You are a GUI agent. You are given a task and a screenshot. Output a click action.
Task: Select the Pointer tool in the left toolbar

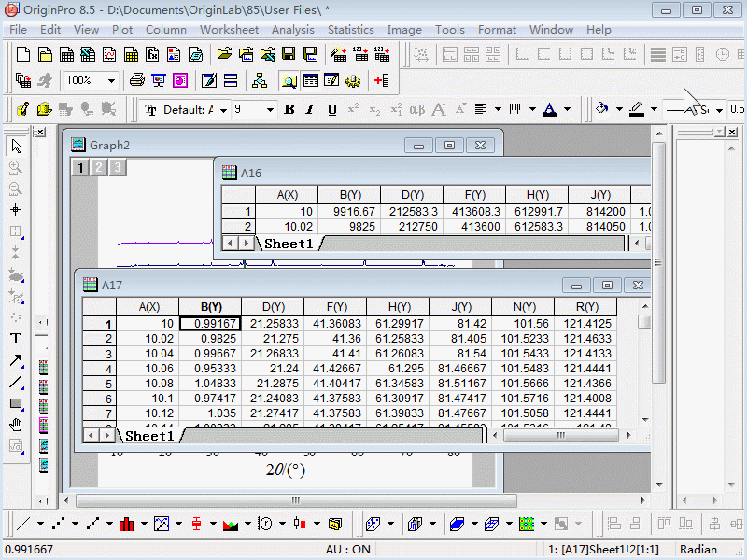pos(16,146)
